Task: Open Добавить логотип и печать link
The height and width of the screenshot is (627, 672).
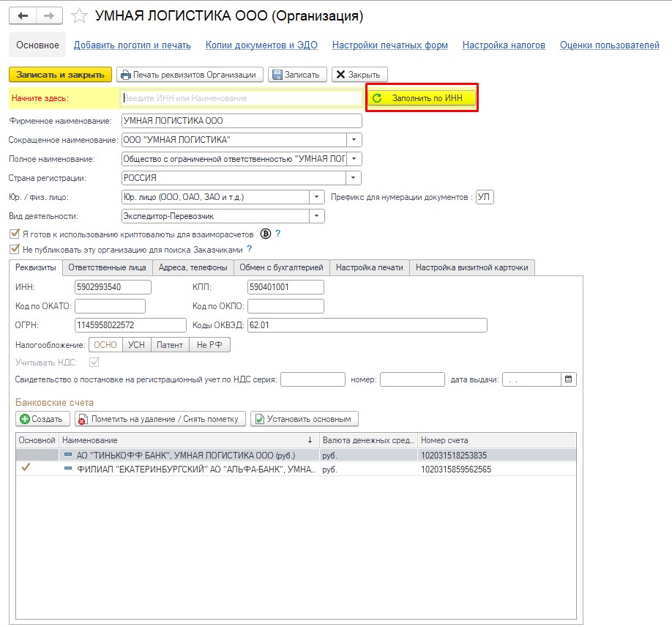Action: 132,45
